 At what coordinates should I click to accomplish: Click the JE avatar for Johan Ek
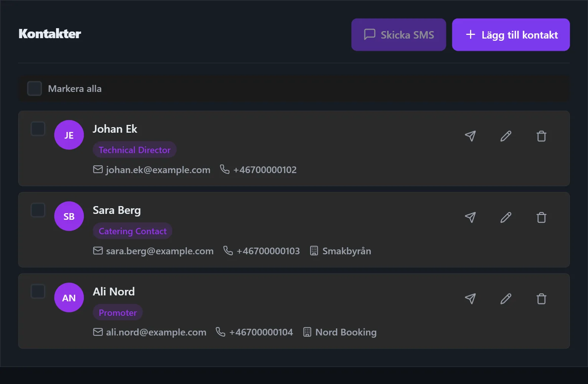tap(69, 135)
